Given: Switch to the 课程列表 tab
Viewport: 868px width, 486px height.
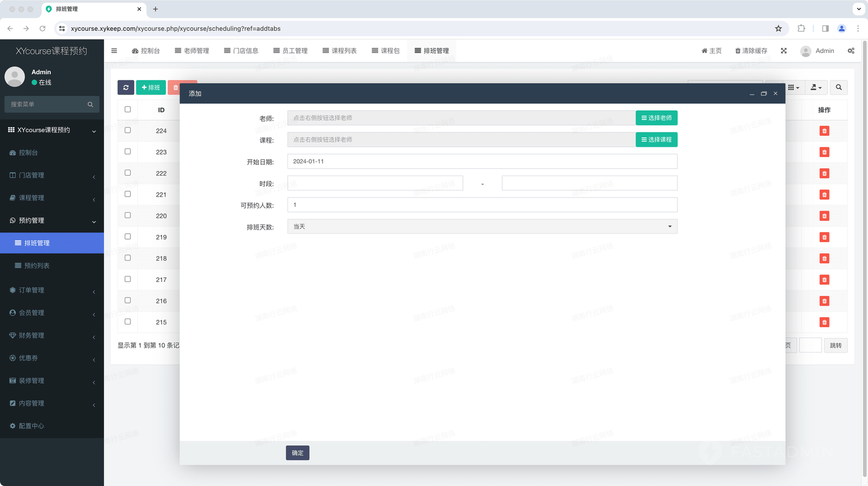Looking at the screenshot, I should (339, 51).
